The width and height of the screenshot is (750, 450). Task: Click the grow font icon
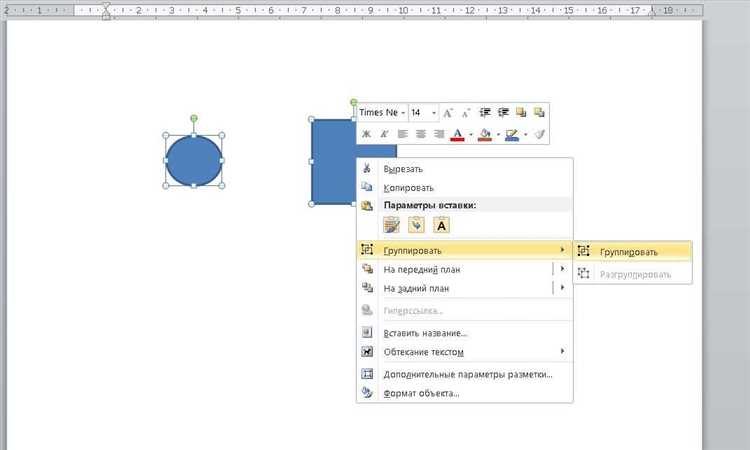[448, 113]
